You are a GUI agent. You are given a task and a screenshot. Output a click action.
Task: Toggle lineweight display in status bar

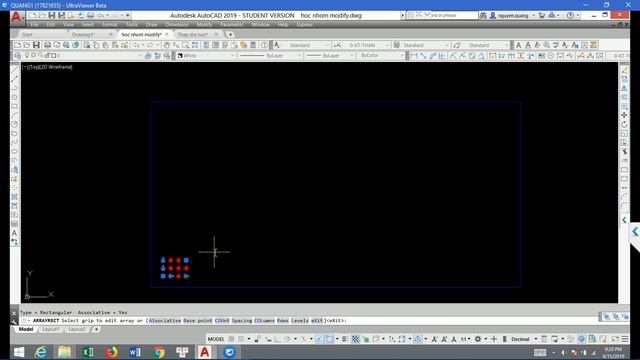tap(345, 339)
